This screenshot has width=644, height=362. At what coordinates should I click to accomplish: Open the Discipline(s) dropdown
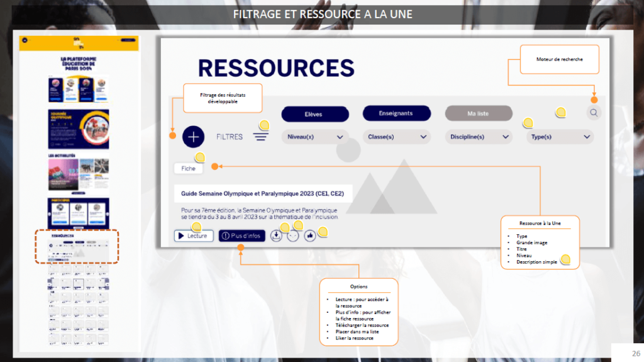(479, 137)
